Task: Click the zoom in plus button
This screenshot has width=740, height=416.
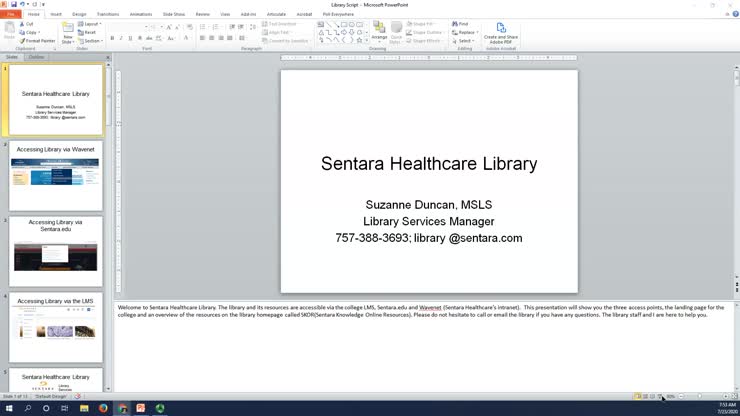Action: [x=725, y=397]
